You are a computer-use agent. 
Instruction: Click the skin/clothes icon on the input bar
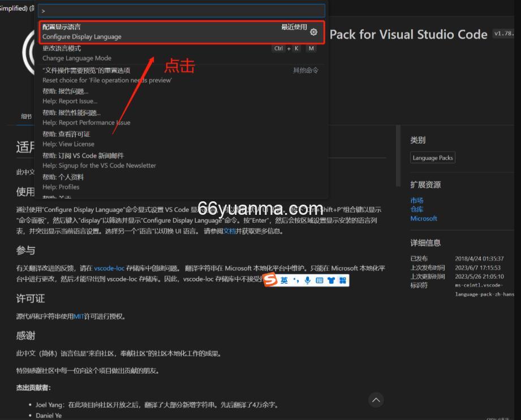point(331,280)
